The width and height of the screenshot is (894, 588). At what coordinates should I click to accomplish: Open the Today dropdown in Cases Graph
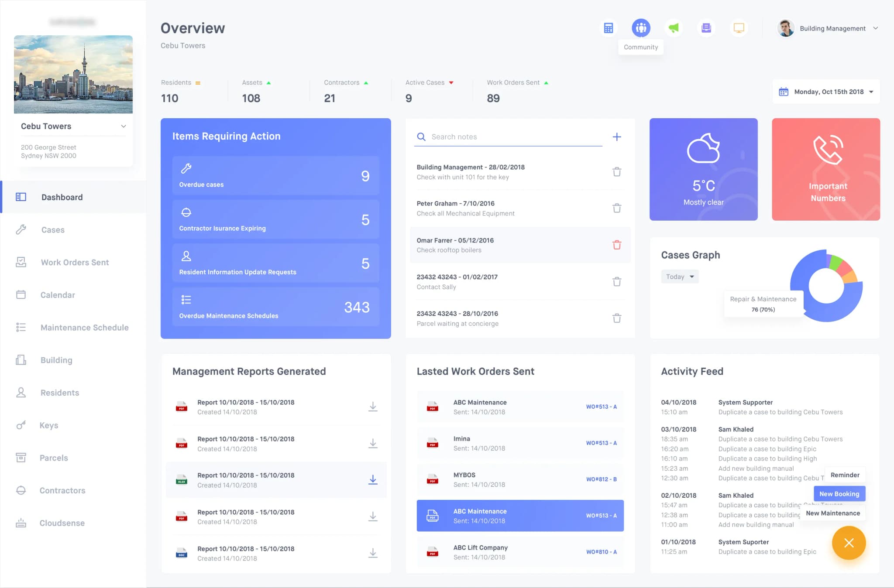pos(679,277)
